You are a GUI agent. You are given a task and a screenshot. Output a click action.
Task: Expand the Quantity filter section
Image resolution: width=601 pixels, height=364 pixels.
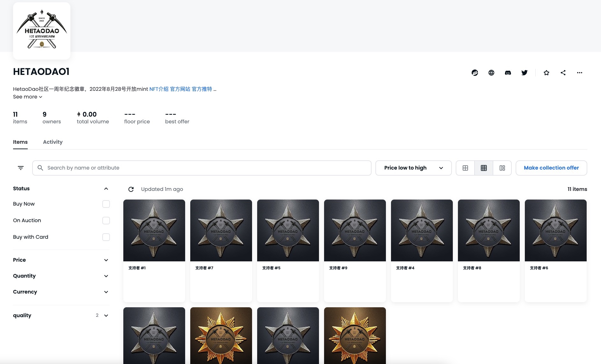pos(61,276)
